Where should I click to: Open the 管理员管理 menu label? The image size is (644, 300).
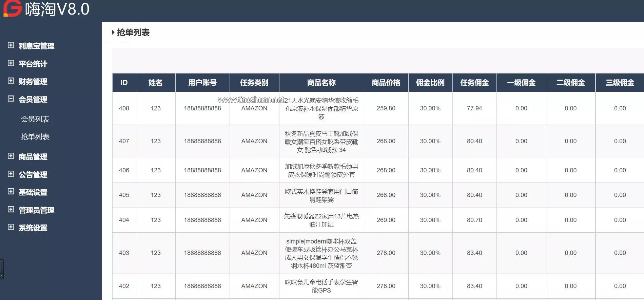36,210
